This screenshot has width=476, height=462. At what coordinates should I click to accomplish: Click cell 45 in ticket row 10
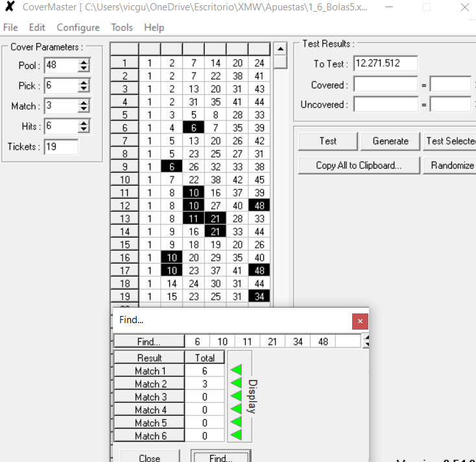(259, 180)
